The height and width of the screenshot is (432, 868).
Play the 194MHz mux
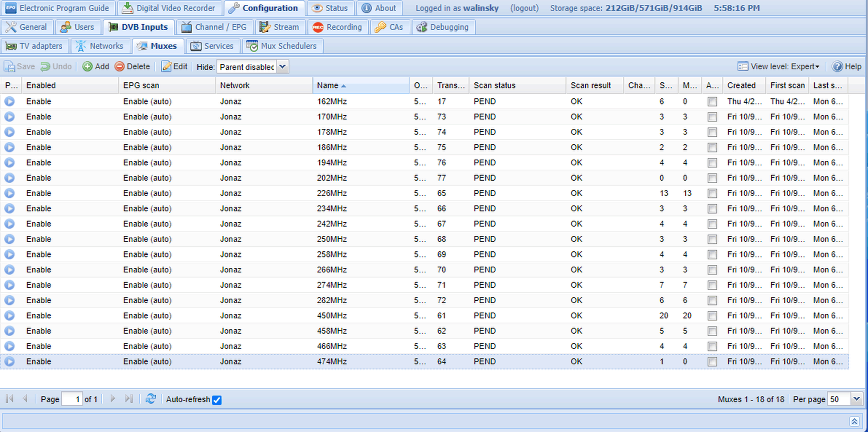(9, 162)
